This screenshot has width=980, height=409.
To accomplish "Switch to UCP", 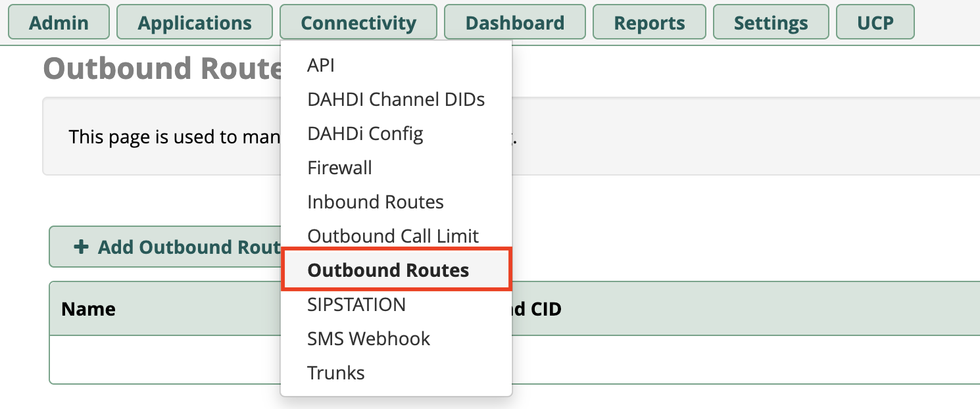I will pyautogui.click(x=875, y=23).
